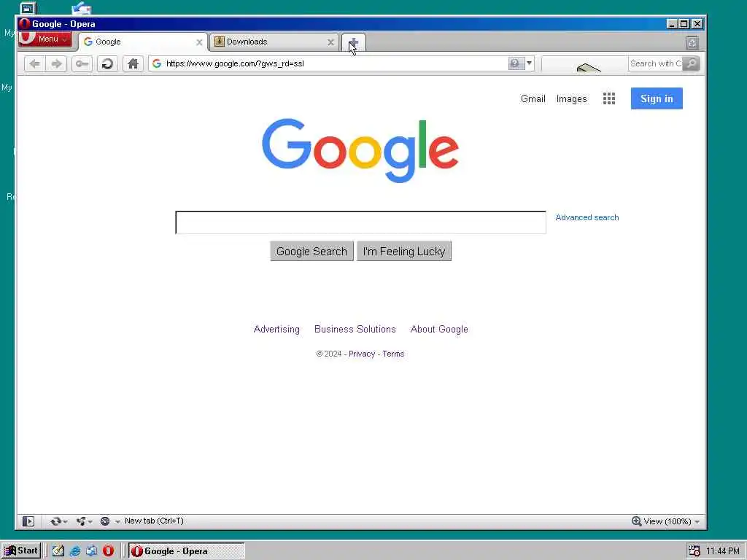747x560 pixels.
Task: Click the 11:44 PM clock
Action: [722, 551]
